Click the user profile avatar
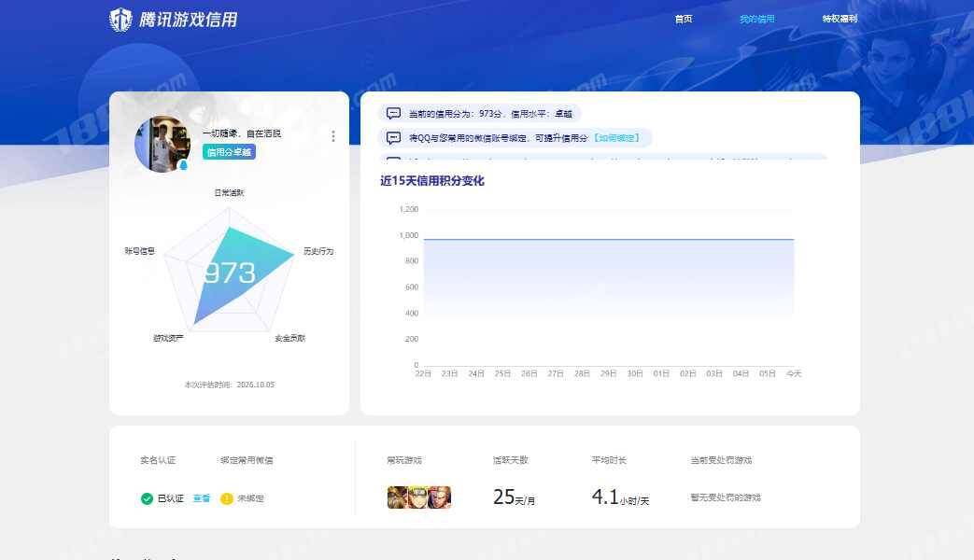Screen dimensions: 974x560 pyautogui.click(x=162, y=144)
